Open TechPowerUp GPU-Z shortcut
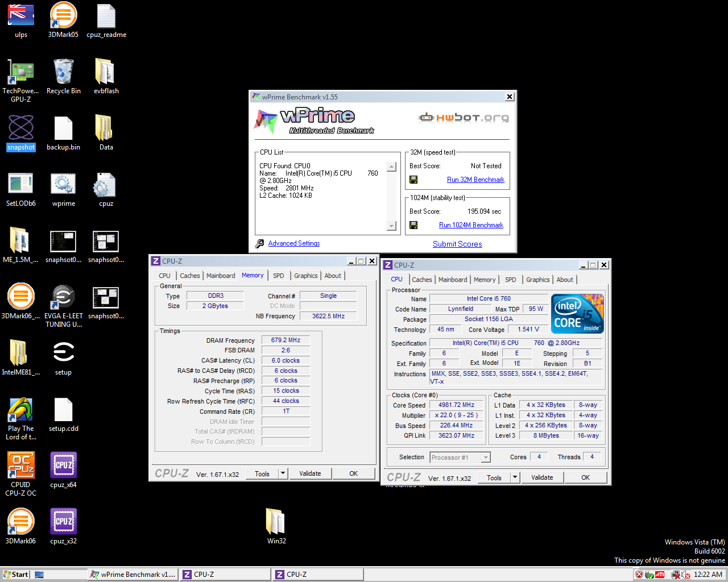Viewport: 728px width, 582px height. click(21, 81)
